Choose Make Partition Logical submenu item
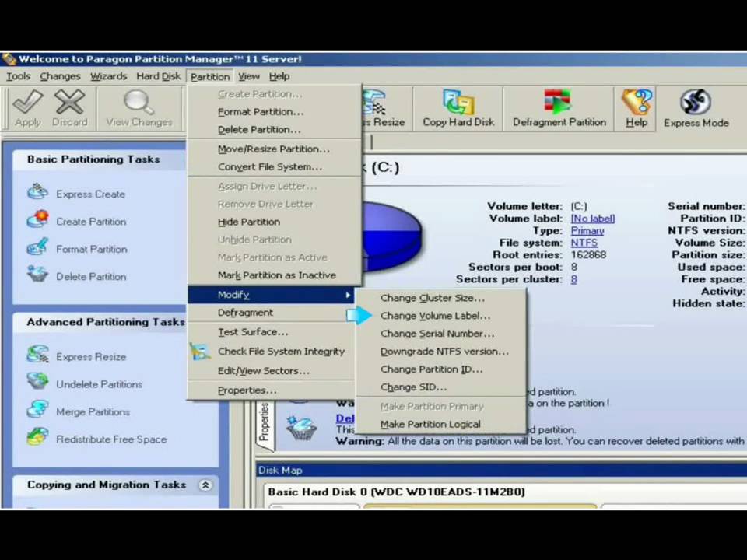Image resolution: width=747 pixels, height=560 pixels. tap(441, 425)
